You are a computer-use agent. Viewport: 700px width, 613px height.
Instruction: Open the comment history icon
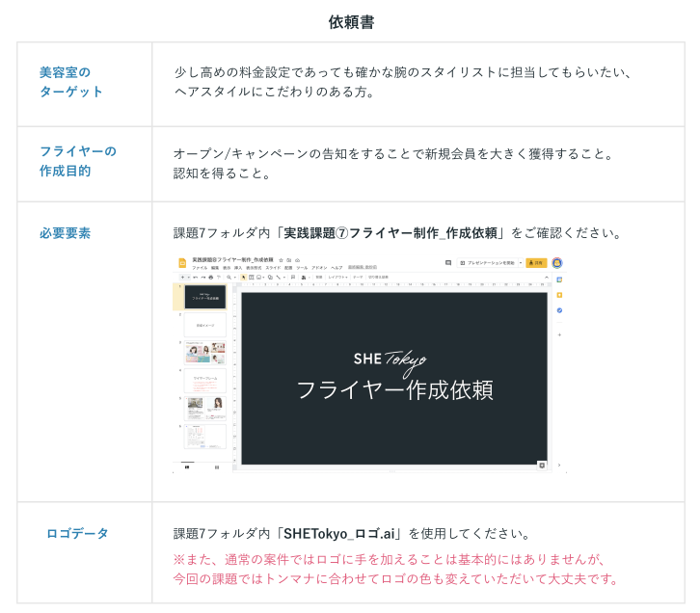[448, 262]
